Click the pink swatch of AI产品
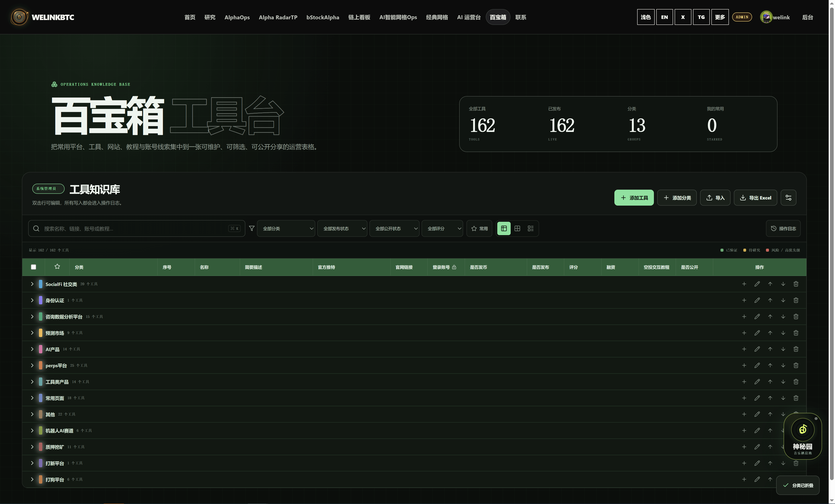The height and width of the screenshot is (504, 835). (x=41, y=349)
